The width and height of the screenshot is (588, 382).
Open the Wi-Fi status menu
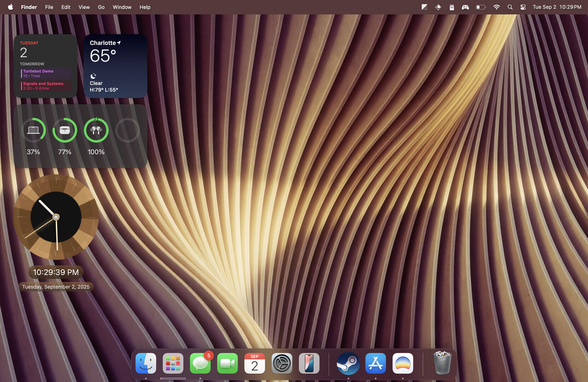(x=496, y=7)
